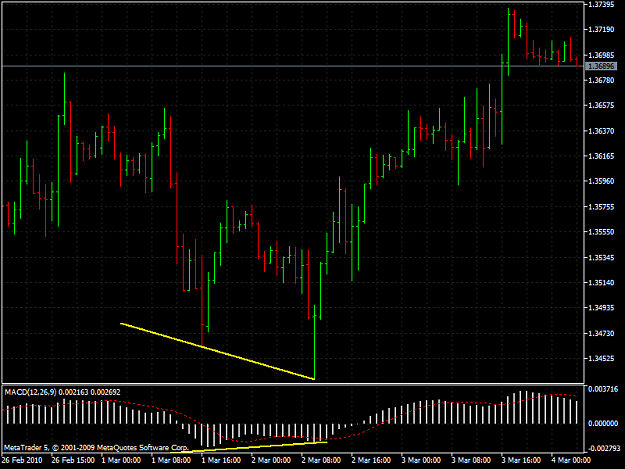
Task: Click the current price label 1.36896
Action: tap(601, 66)
